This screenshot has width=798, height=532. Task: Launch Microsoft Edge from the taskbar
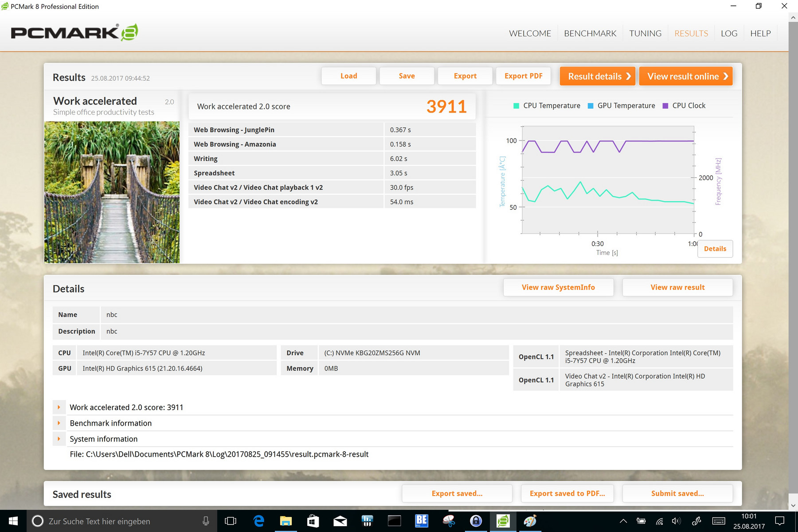click(258, 521)
